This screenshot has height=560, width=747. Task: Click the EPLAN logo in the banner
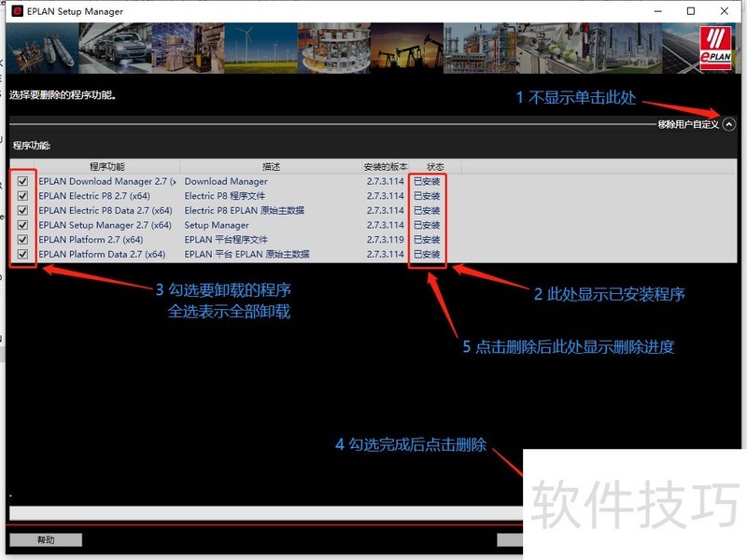[718, 48]
